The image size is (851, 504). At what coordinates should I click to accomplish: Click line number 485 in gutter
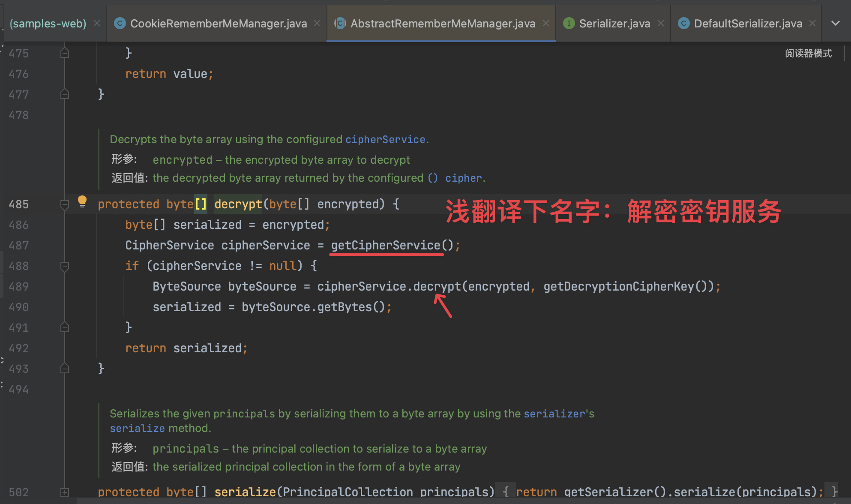coord(18,204)
